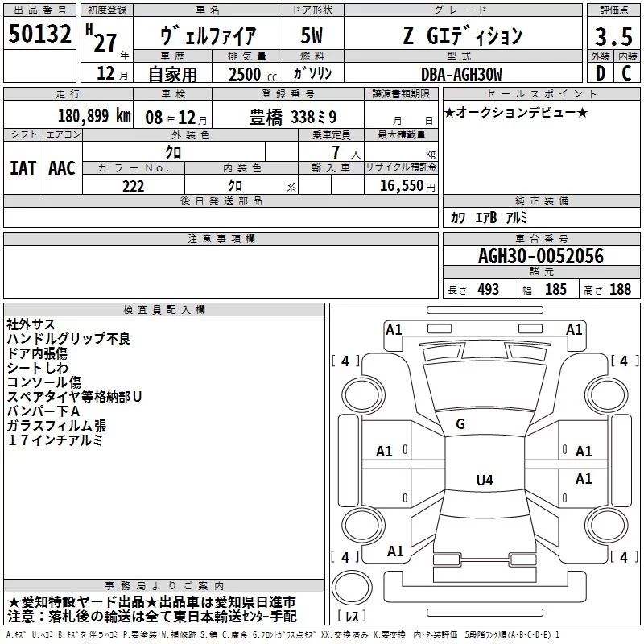Click chassis number AGH30-0052056
This screenshot has width=644, height=644.
click(541, 256)
